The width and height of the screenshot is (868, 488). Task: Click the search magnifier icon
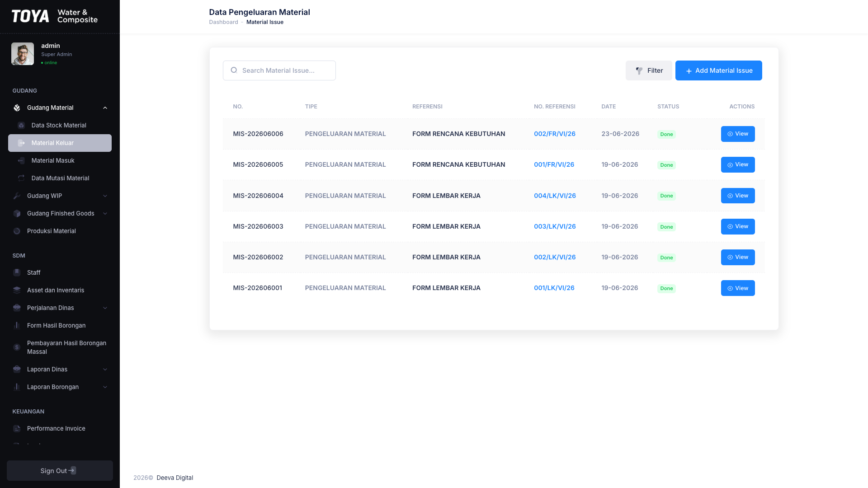point(234,70)
